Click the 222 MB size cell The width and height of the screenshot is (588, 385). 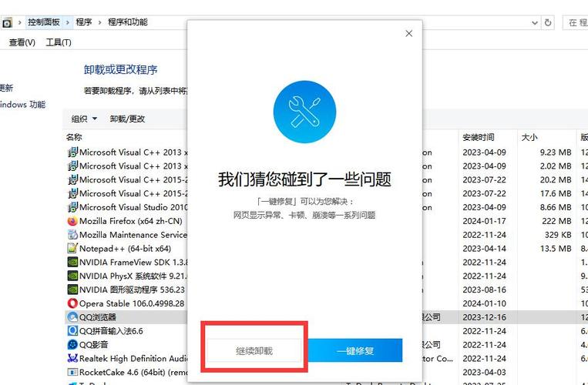[556, 221]
